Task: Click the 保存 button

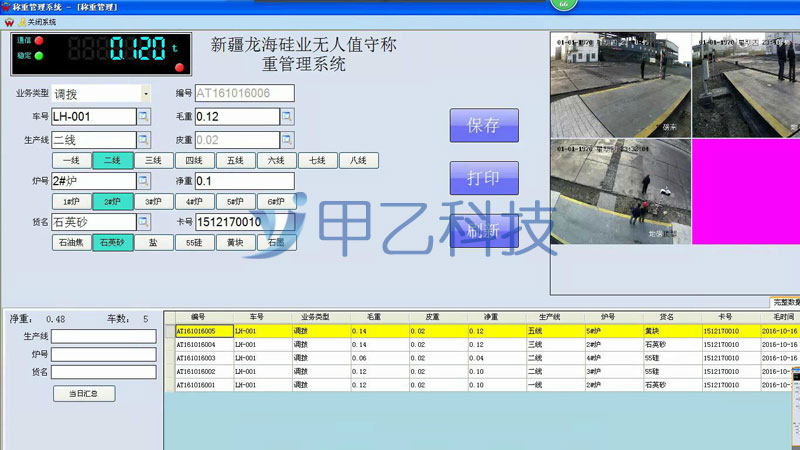Action: point(484,127)
